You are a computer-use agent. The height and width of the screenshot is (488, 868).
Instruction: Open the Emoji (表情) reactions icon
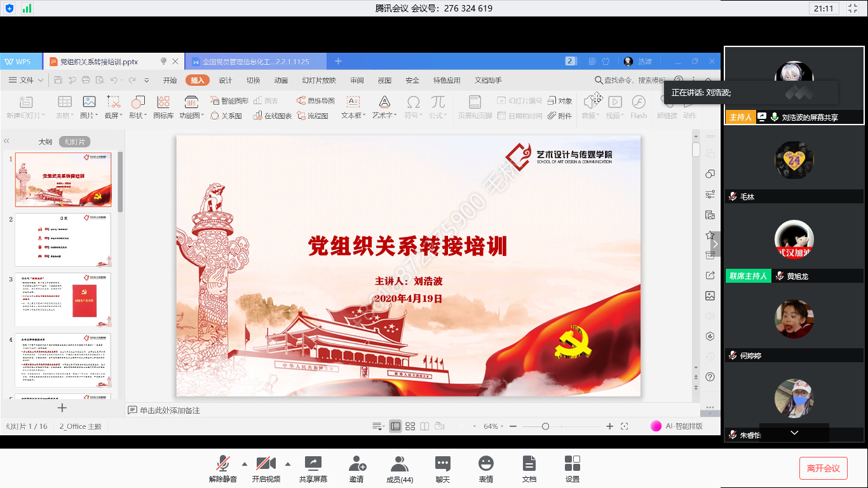pos(486,464)
